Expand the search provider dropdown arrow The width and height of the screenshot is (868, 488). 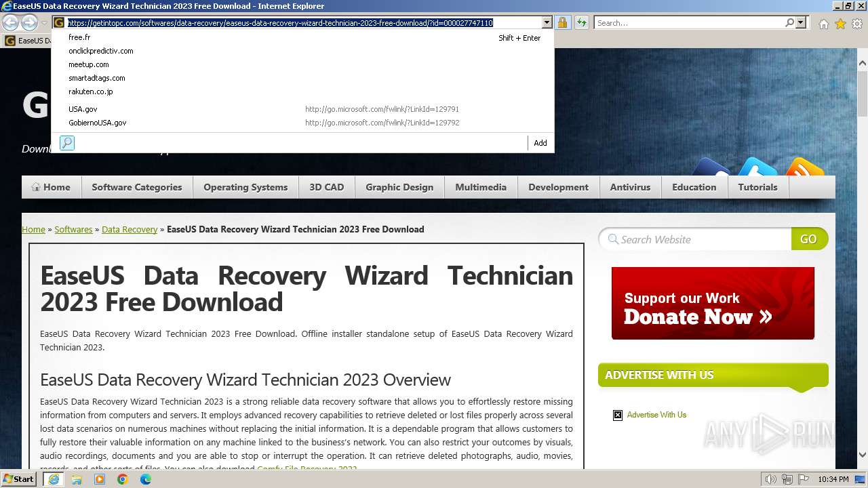[x=801, y=23]
